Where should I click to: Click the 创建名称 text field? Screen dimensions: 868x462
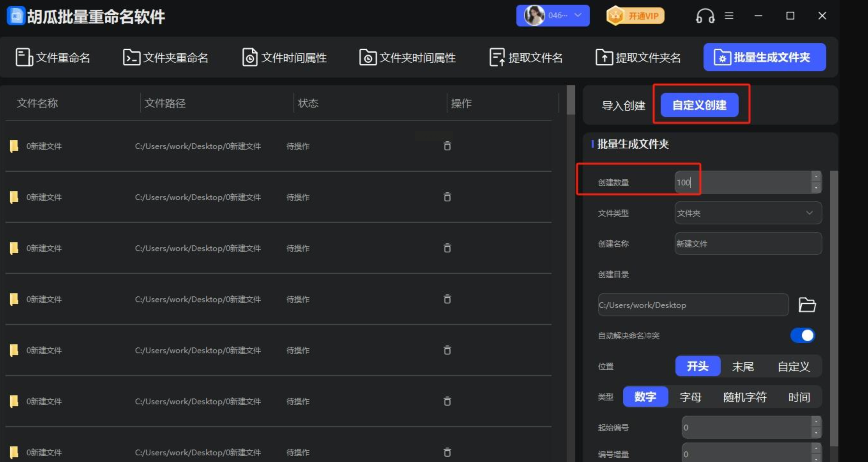tap(748, 244)
